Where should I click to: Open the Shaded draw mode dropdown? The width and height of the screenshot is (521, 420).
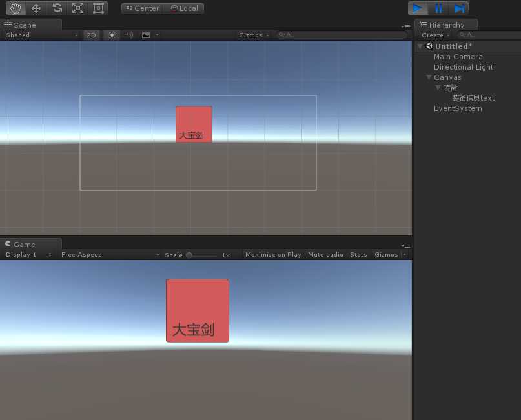(42, 35)
